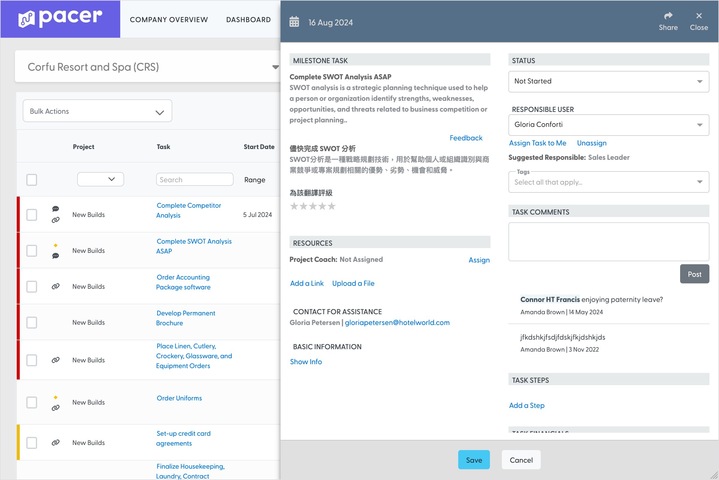Sort by the Task column header
Screen dimensions: 719x480
[163, 147]
